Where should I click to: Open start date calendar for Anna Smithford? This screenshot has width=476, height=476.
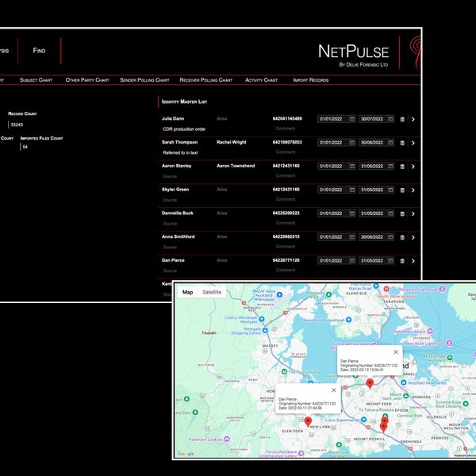tap(351, 237)
